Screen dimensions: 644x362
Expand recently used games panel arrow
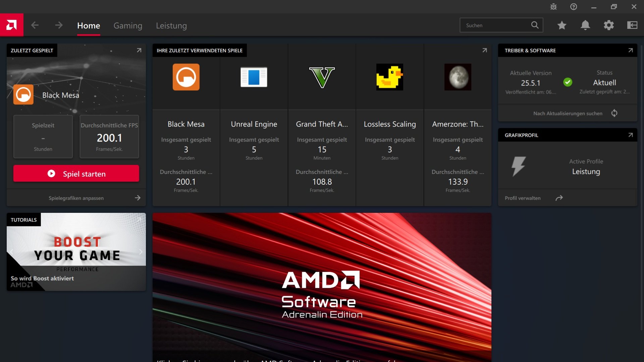click(485, 50)
